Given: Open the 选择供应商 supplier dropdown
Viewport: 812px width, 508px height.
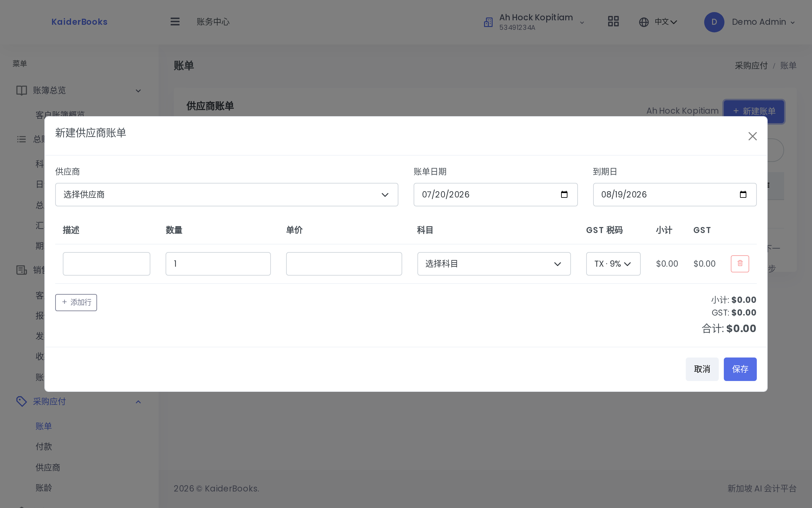Looking at the screenshot, I should [x=226, y=195].
